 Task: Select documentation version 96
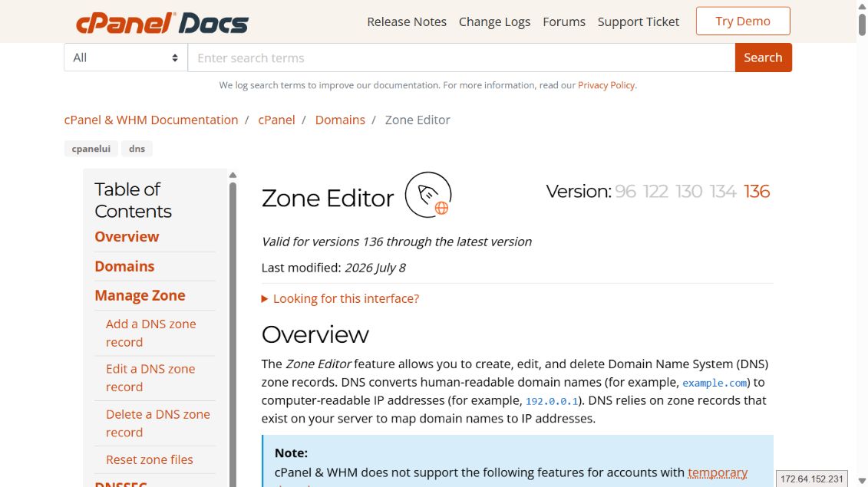(625, 192)
